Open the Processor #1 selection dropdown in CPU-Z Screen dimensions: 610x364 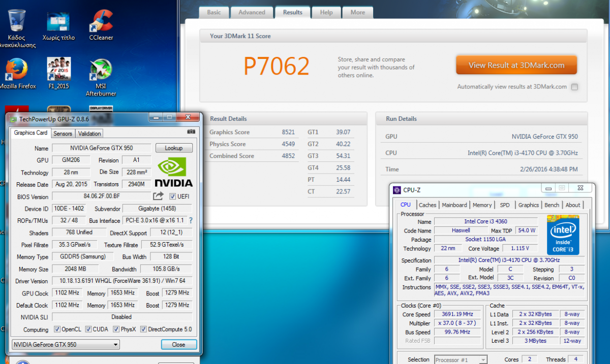tap(461, 359)
